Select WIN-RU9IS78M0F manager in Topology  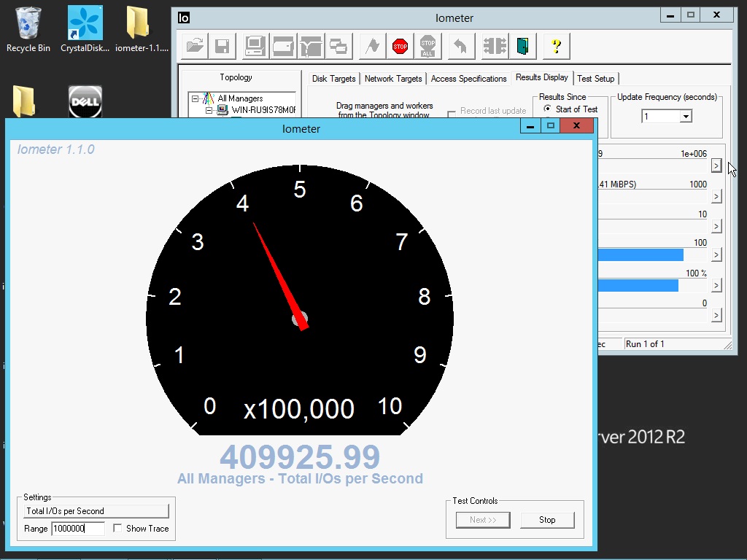click(263, 110)
